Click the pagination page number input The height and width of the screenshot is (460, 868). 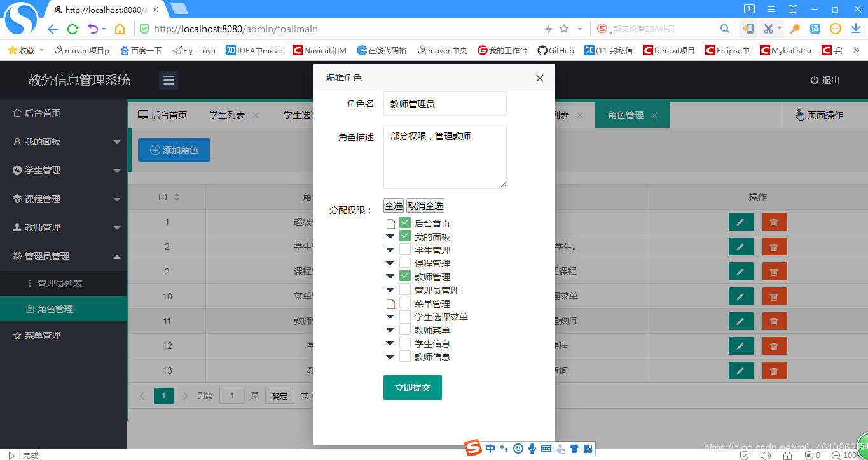point(232,396)
